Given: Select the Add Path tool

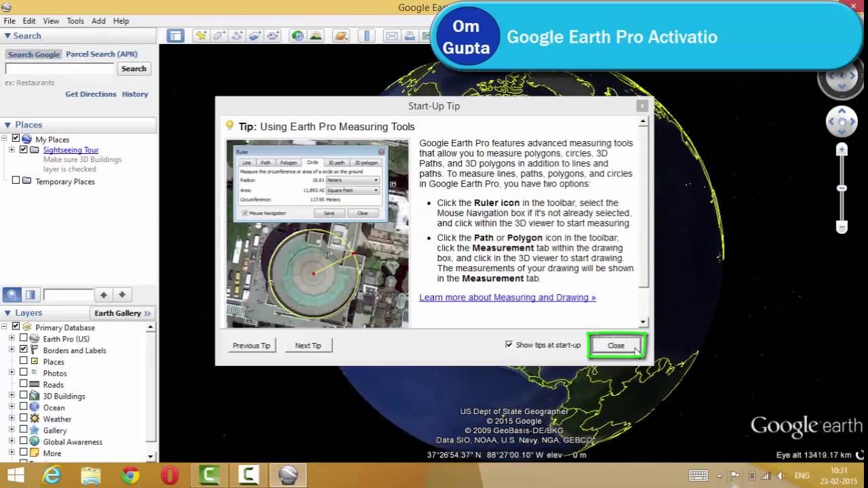Looking at the screenshot, I should tap(237, 36).
